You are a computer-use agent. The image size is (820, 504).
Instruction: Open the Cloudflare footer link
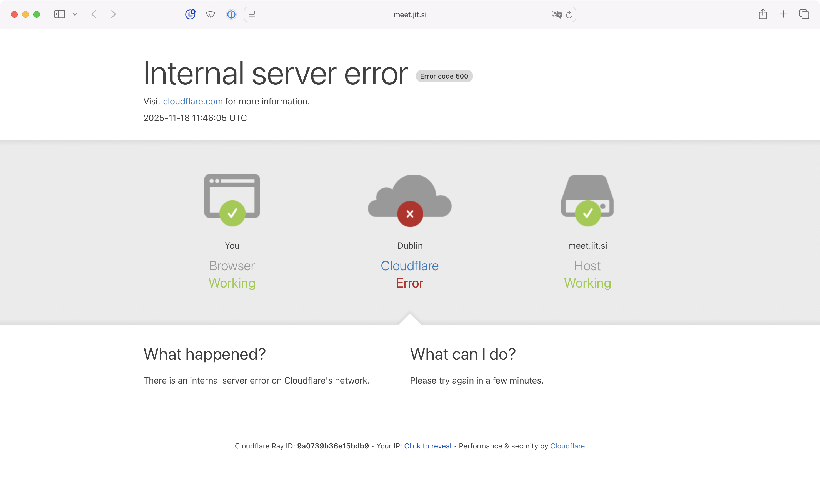click(x=567, y=446)
